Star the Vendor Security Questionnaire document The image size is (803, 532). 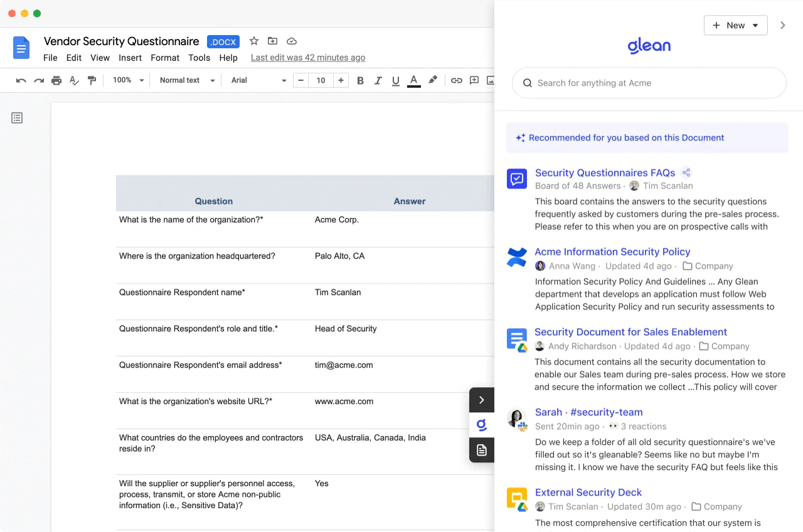pos(254,41)
